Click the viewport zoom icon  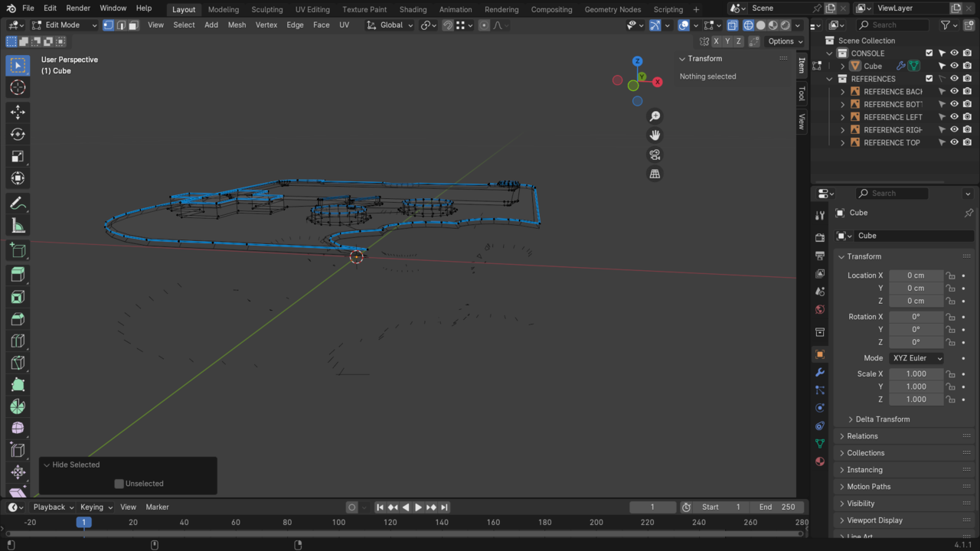point(655,116)
